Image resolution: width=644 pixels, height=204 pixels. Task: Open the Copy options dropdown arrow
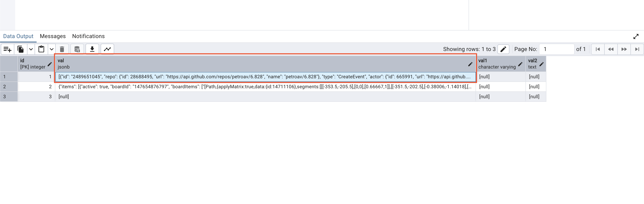pos(31,49)
